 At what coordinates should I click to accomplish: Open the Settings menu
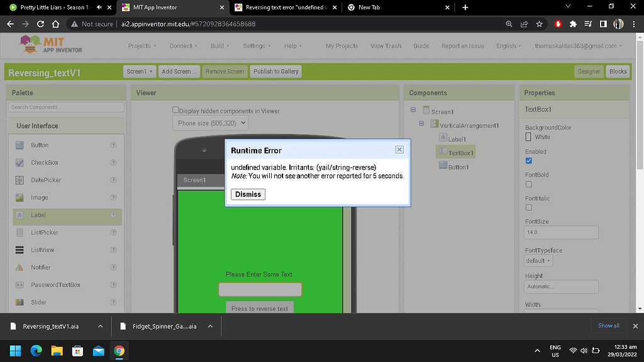[x=257, y=46]
